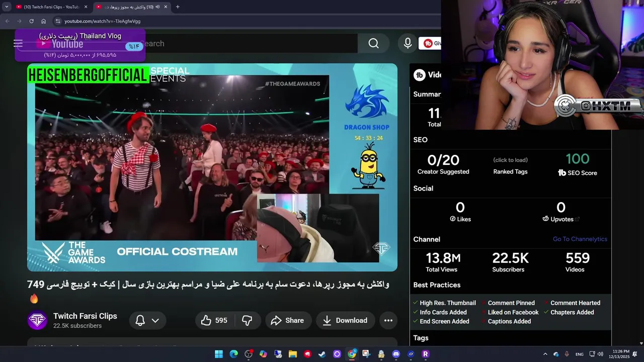
Task: Open File Explorer from the taskbar
Action: (x=293, y=354)
